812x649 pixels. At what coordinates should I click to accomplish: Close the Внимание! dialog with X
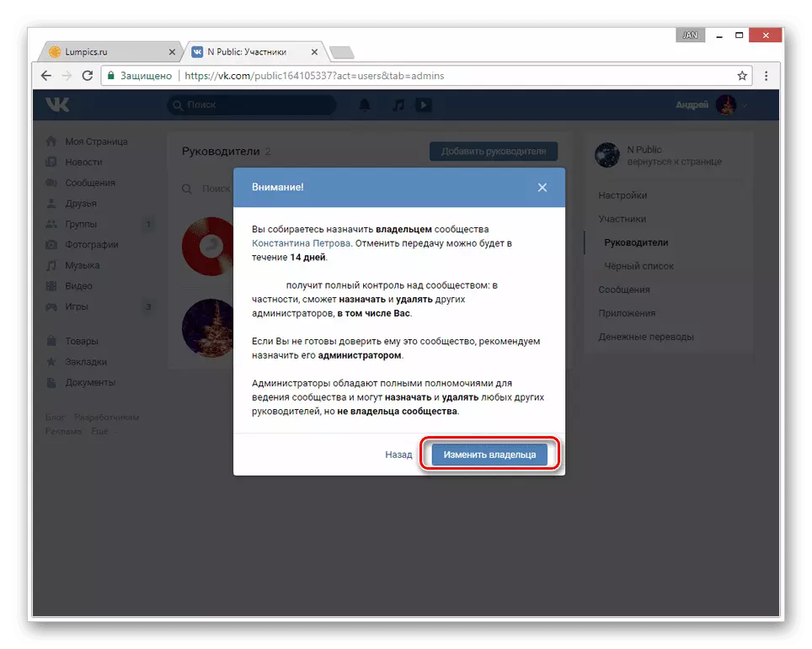[542, 188]
